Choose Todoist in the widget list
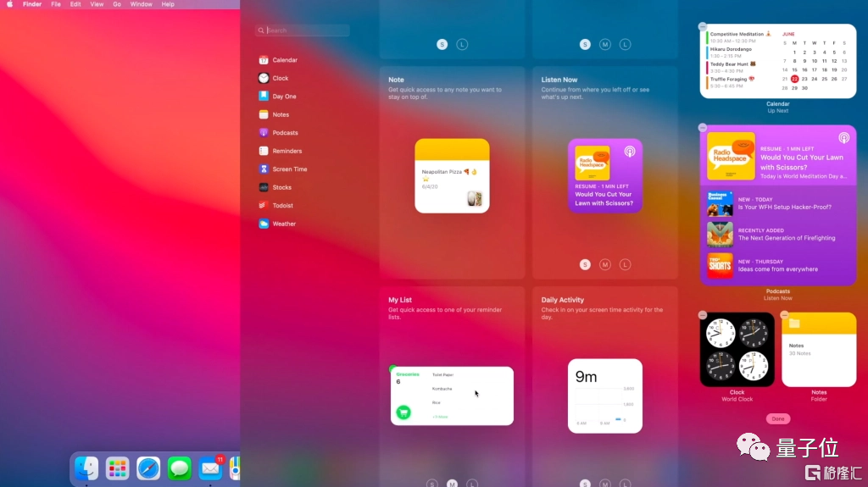Image resolution: width=868 pixels, height=487 pixels. click(281, 206)
